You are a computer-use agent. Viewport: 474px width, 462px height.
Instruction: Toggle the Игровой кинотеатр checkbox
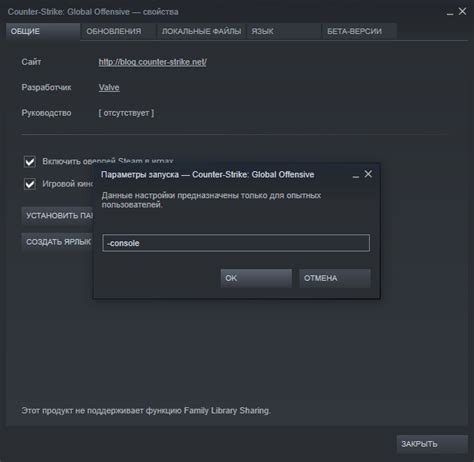[30, 184]
